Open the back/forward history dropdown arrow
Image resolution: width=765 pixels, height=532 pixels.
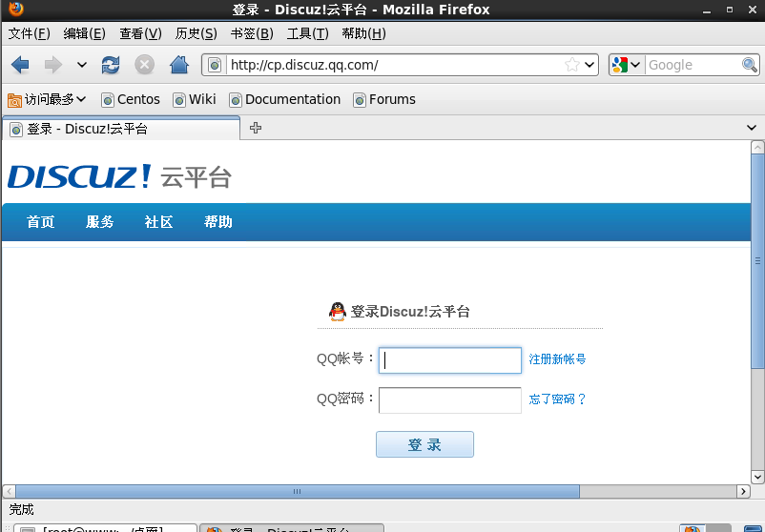(82, 65)
